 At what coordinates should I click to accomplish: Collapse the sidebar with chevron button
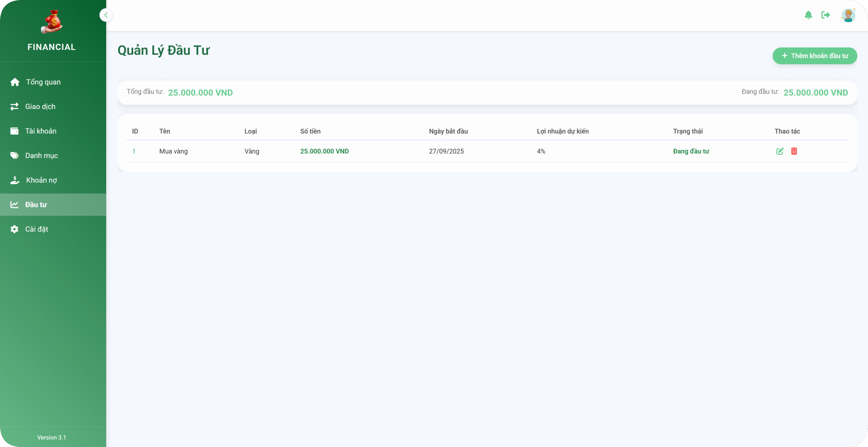[x=106, y=15]
